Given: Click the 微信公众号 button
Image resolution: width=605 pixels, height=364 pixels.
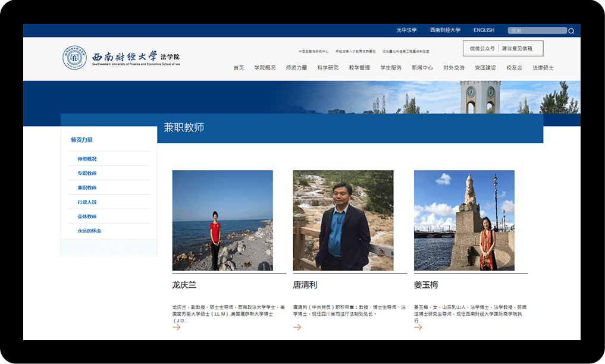Looking at the screenshot, I should coord(482,49).
